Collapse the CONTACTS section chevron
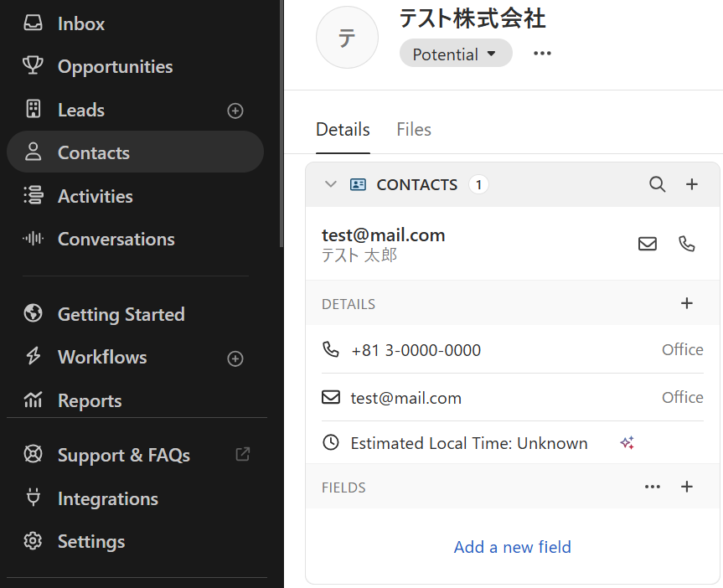This screenshot has width=723, height=588. (331, 184)
